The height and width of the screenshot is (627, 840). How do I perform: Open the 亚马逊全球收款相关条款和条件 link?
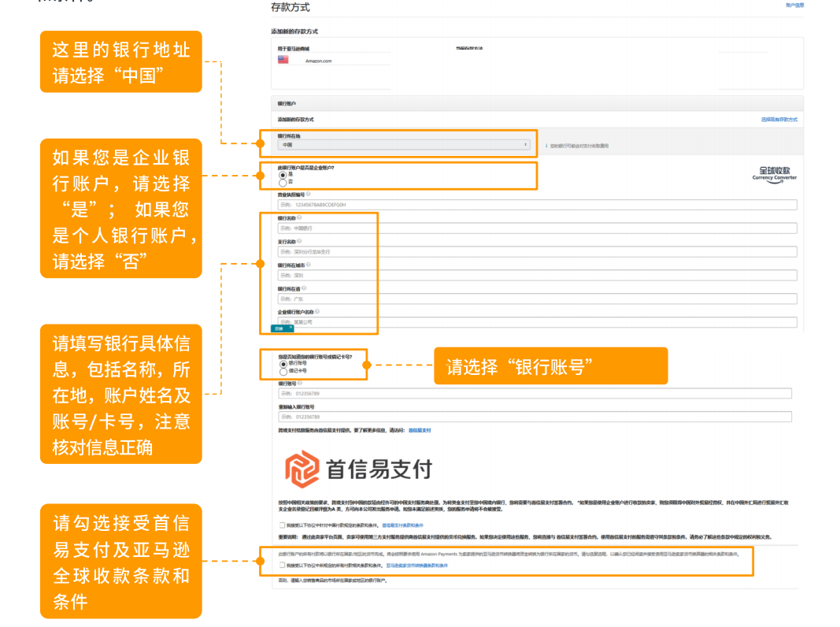417,566
